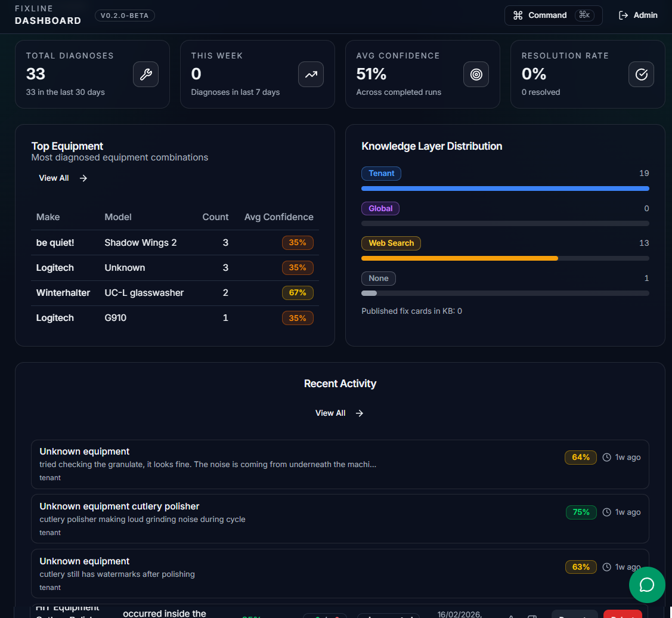The width and height of the screenshot is (672, 618).
Task: Toggle the None knowledge layer chip
Action: pos(378,278)
